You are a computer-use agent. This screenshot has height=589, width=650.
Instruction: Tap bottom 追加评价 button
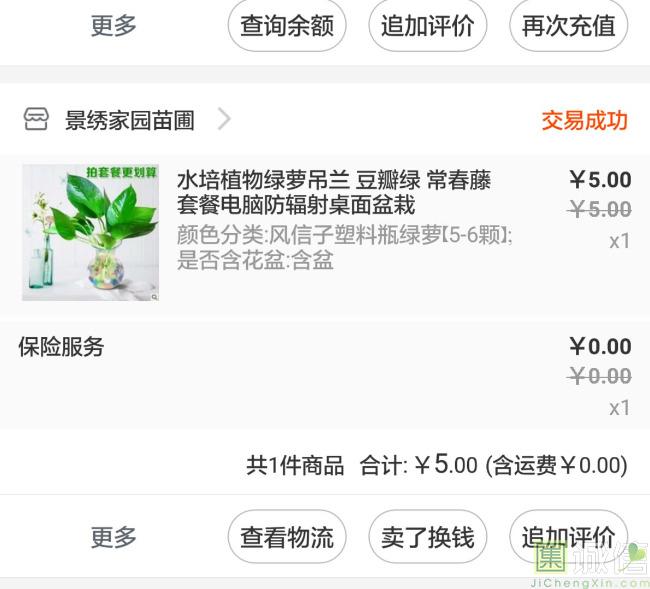click(x=569, y=537)
